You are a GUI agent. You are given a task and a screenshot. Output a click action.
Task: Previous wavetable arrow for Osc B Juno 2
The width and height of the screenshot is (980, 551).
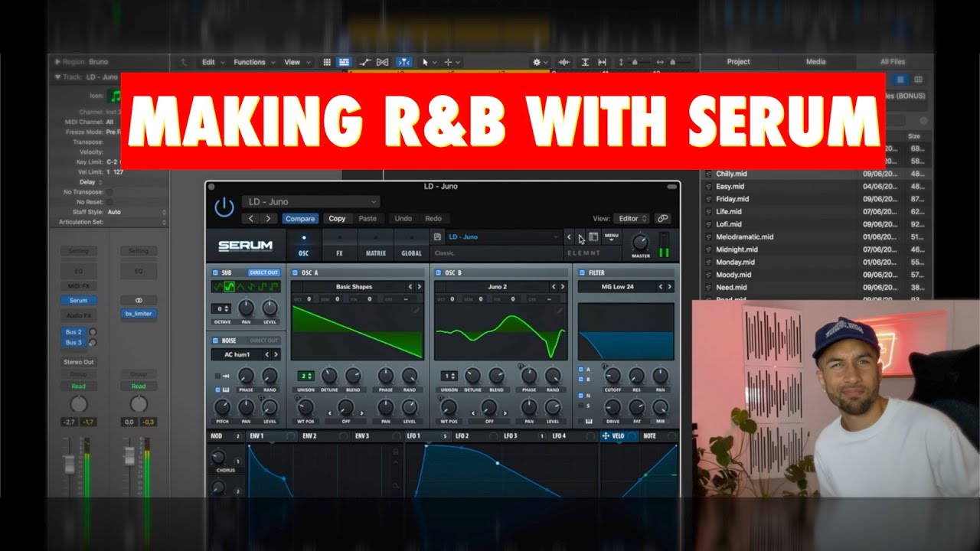coord(554,287)
